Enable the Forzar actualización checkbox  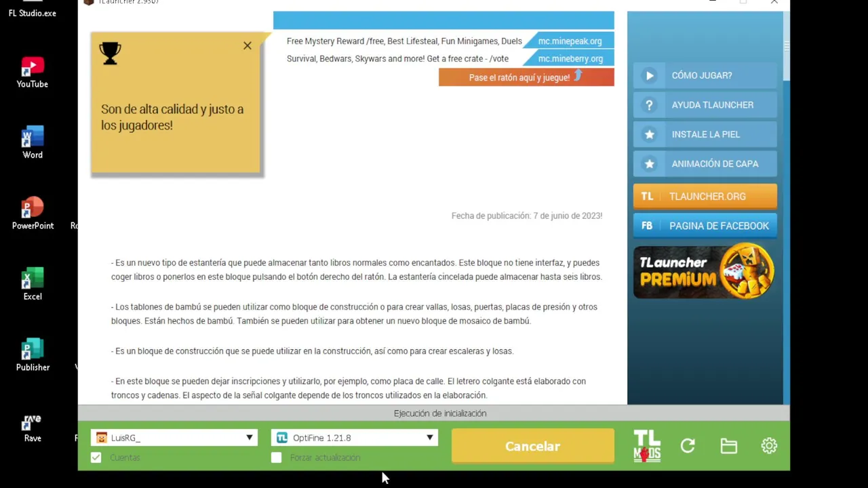click(276, 457)
